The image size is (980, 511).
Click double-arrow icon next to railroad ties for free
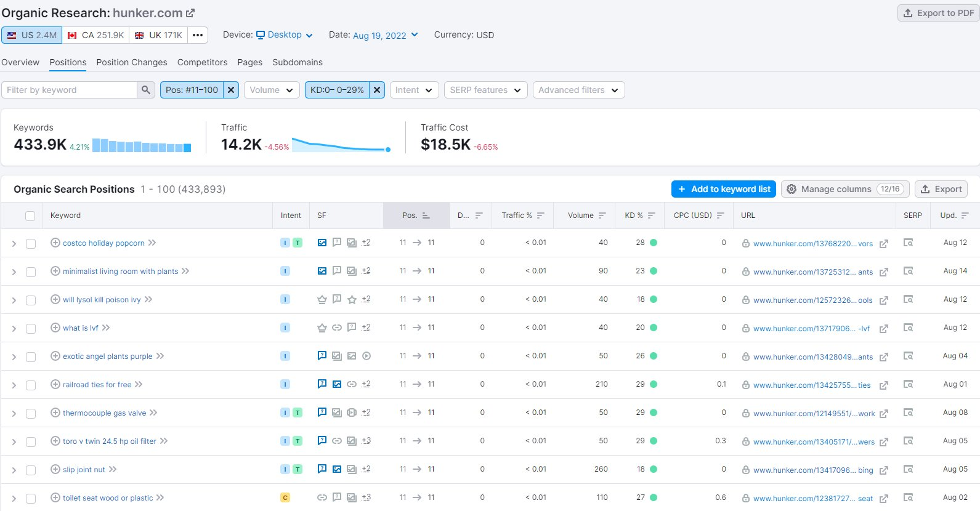[x=139, y=384]
